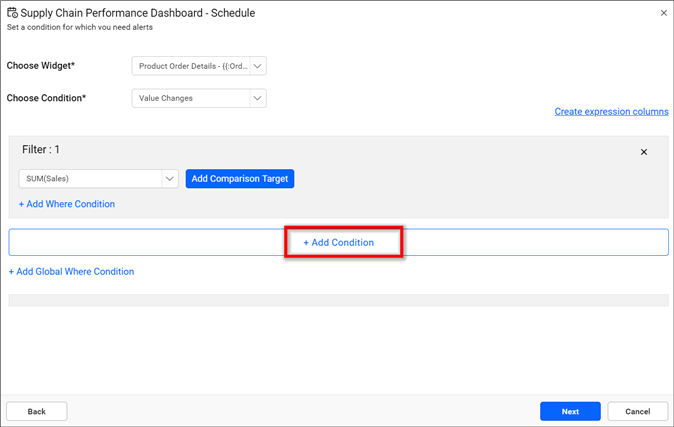Click the + Add Condition button
This screenshot has width=674, height=427.
click(x=339, y=243)
